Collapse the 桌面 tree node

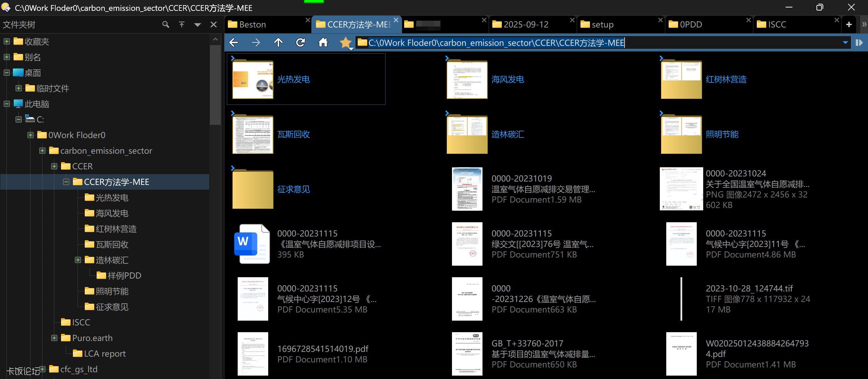(7, 73)
